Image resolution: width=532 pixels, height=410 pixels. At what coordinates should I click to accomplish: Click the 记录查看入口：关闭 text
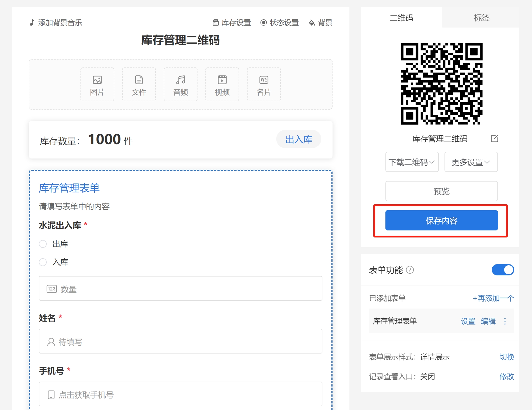402,377
